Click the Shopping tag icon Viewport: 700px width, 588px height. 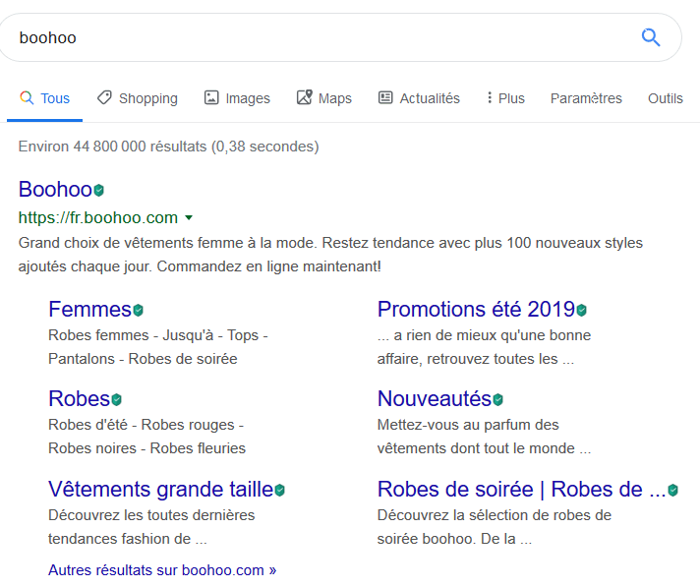(104, 97)
